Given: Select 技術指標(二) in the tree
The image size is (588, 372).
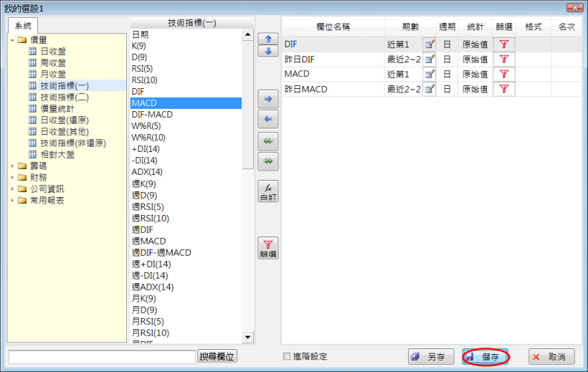Looking at the screenshot, I should (x=65, y=97).
